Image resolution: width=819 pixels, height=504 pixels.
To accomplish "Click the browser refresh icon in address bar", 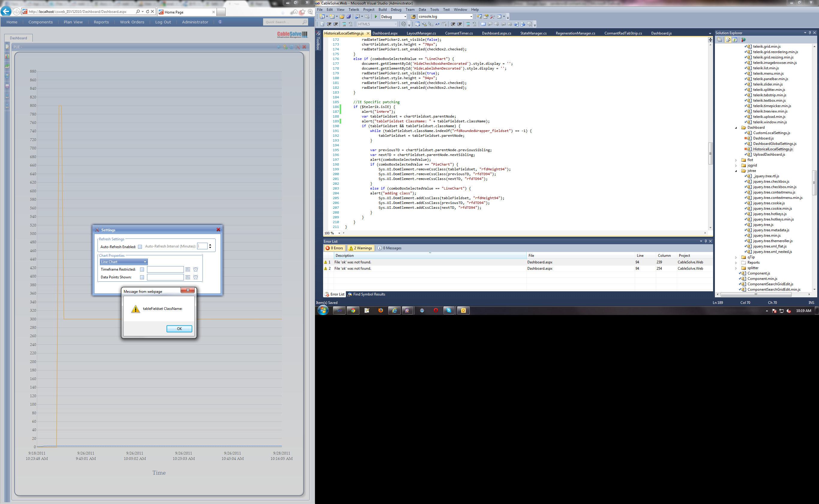I will (x=147, y=12).
